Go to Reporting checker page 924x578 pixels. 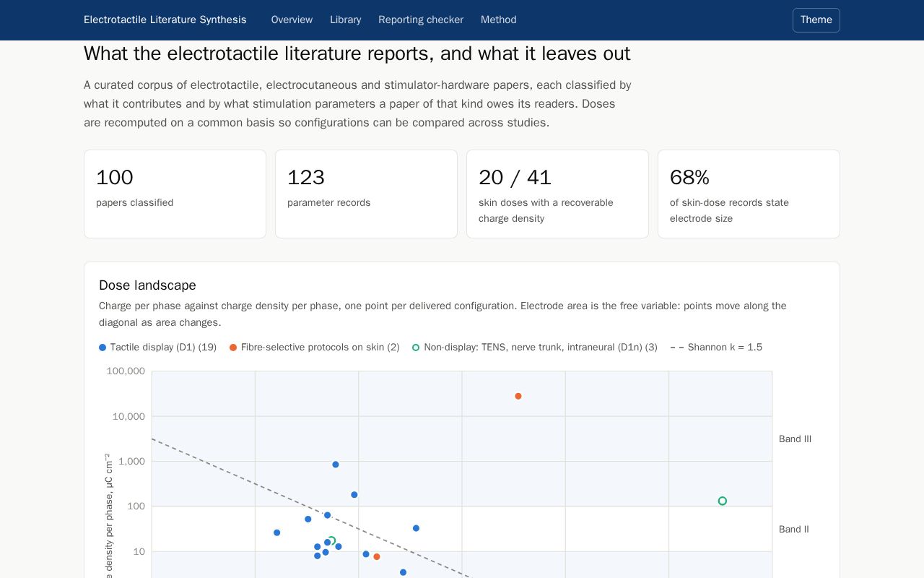tap(421, 20)
